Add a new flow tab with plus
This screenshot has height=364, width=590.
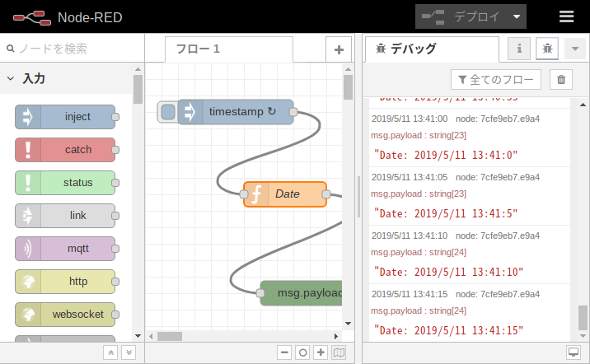[338, 49]
